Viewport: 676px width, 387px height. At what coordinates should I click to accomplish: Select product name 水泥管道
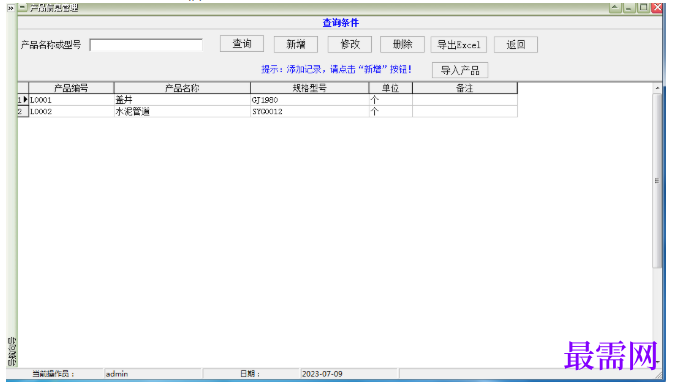coord(182,111)
